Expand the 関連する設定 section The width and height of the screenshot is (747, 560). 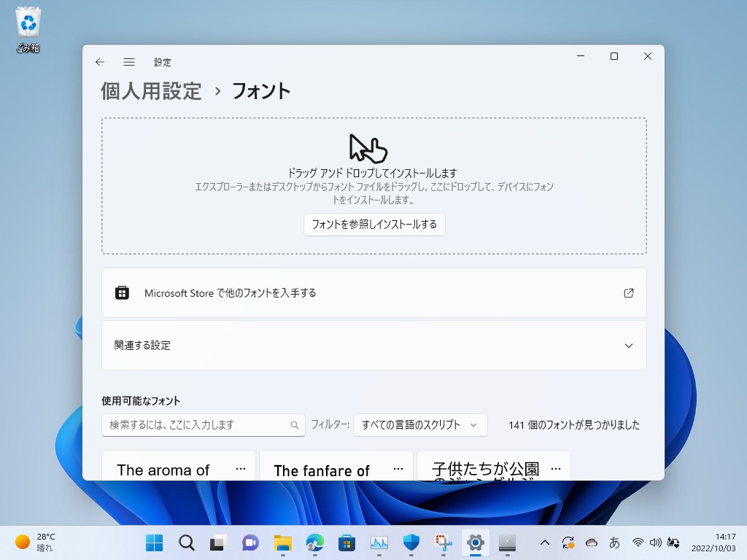pyautogui.click(x=628, y=346)
